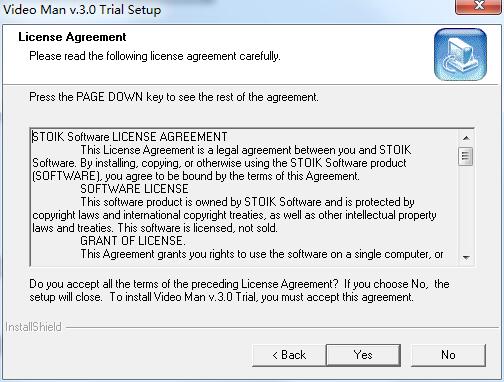This screenshot has height=382, width=504.
Task: Click the license text scrollbar thumb
Action: pos(466,156)
